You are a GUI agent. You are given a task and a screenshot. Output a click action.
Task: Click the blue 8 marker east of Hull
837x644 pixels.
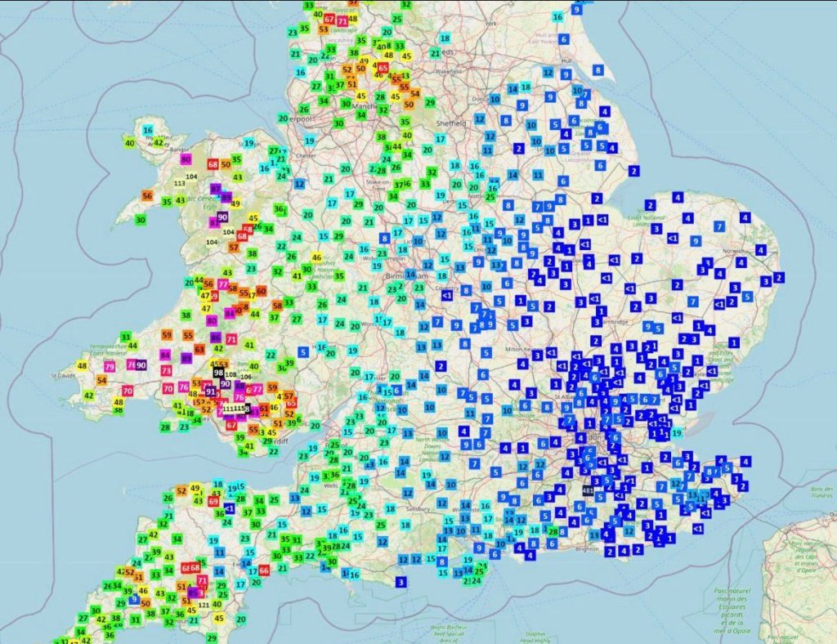coord(598,70)
